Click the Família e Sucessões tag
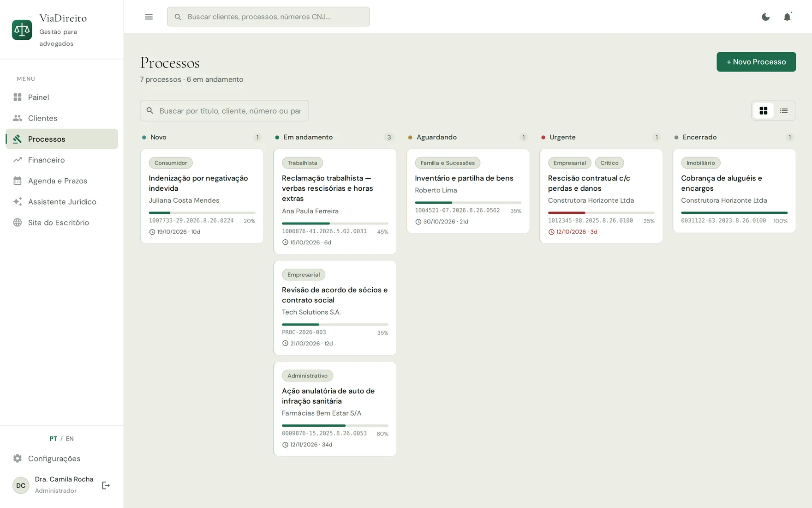This screenshot has height=508, width=812. (x=448, y=163)
